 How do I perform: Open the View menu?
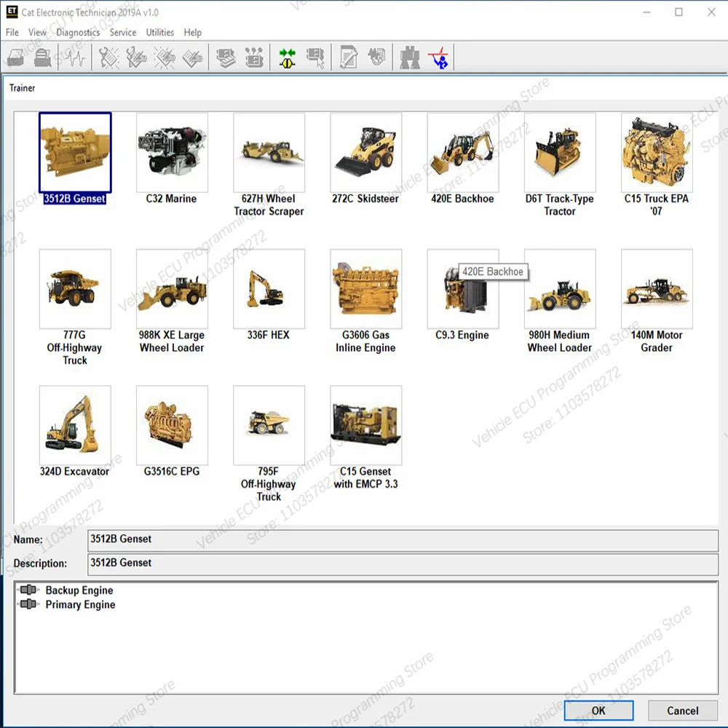pyautogui.click(x=37, y=33)
